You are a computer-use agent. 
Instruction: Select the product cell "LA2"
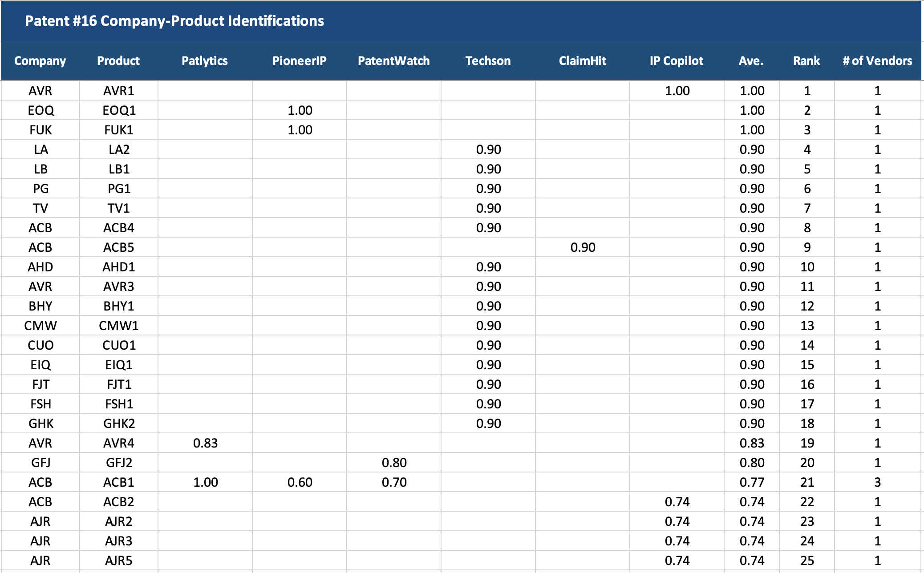click(119, 149)
